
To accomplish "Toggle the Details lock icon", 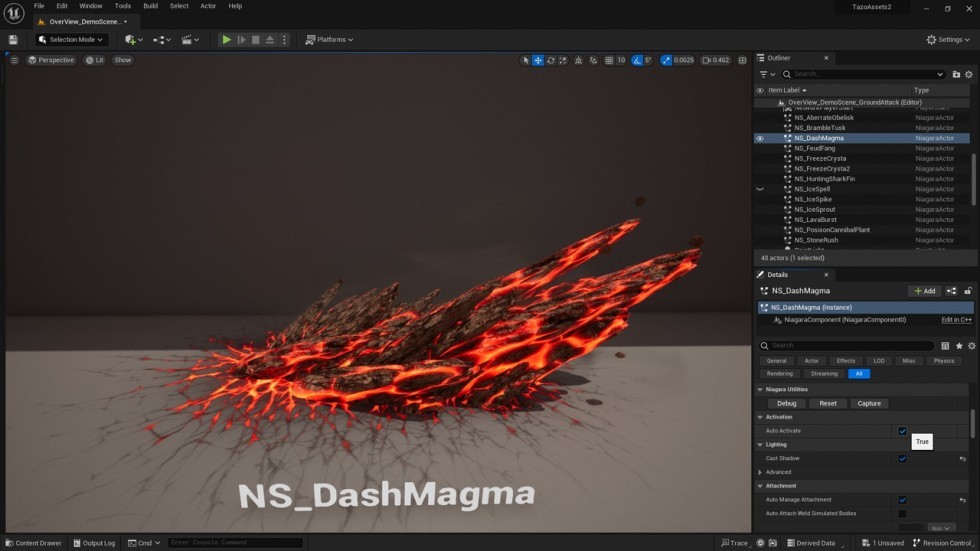I will (968, 290).
